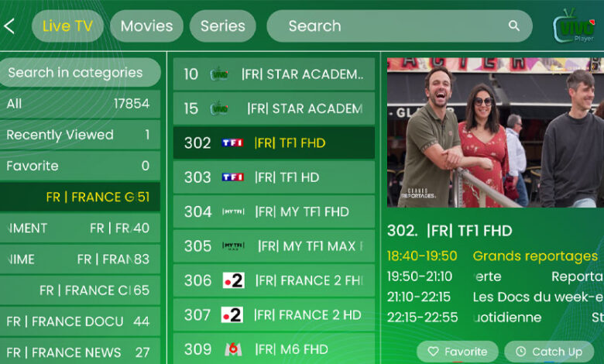This screenshot has width=604, height=364.
Task: Add channel to favorites with Favorite button
Action: 458,352
